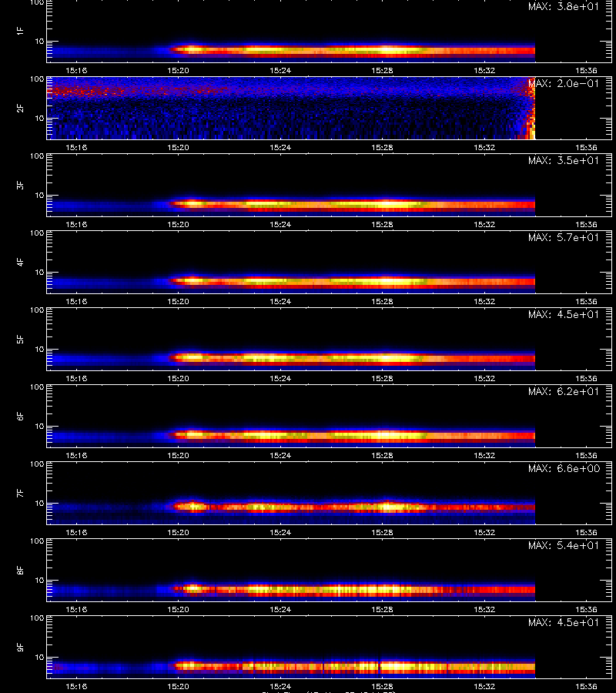
Task: Click the "MAX: 6.2e+01" label in panel 6F
Action: click(564, 391)
